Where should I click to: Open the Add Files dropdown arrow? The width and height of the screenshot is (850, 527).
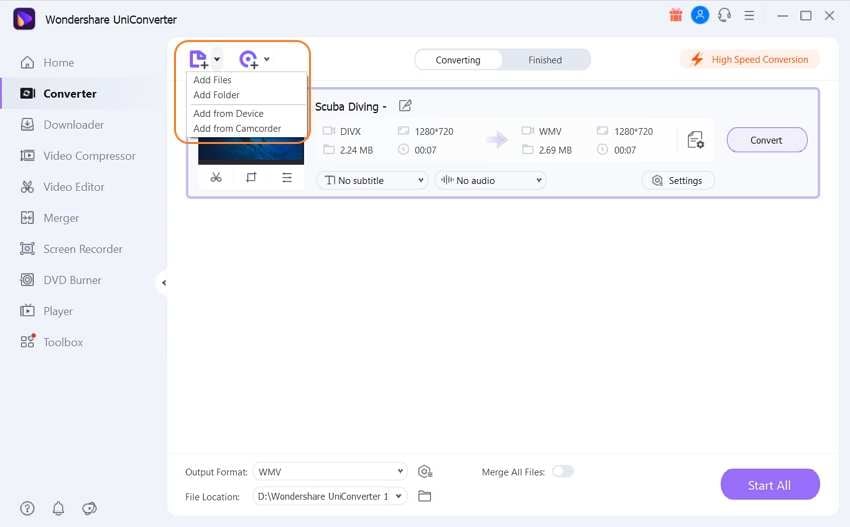(217, 59)
